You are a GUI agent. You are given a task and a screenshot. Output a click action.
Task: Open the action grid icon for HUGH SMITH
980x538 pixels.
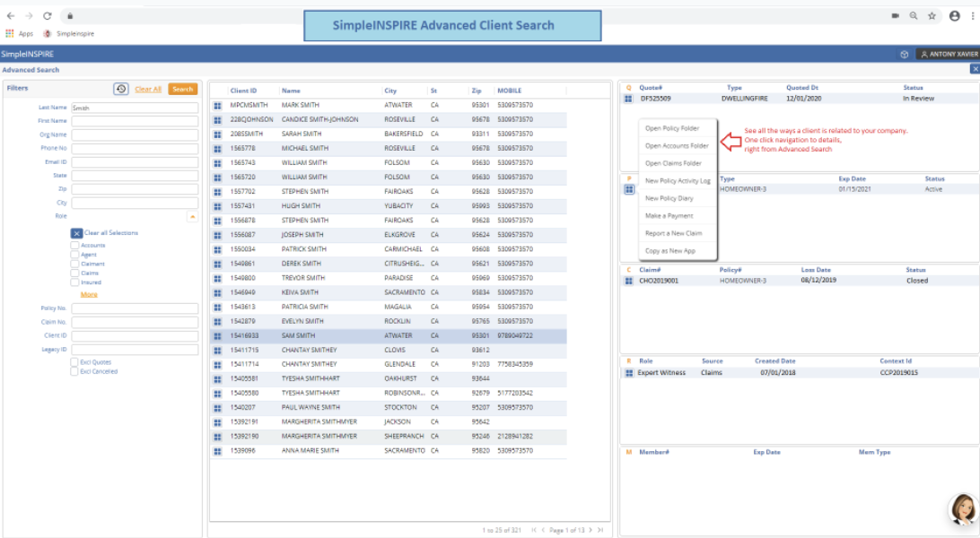pyautogui.click(x=217, y=206)
